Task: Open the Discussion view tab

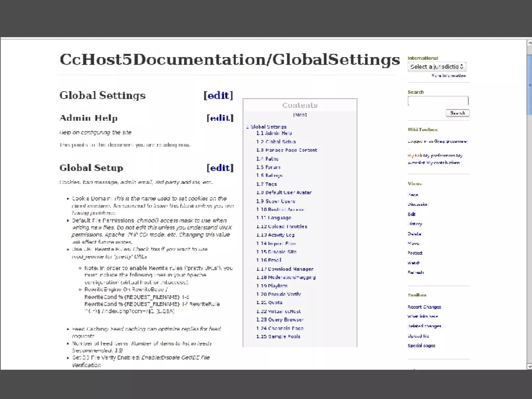Action: point(417,204)
